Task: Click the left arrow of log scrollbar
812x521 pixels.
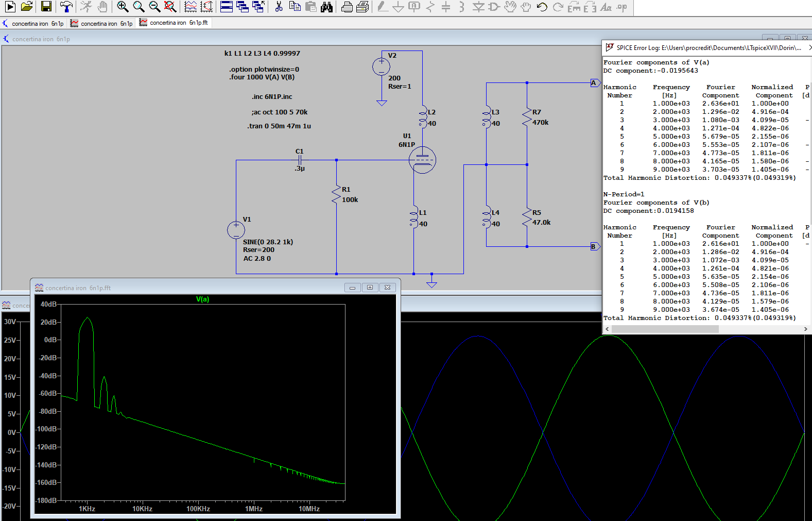Action: [x=607, y=329]
